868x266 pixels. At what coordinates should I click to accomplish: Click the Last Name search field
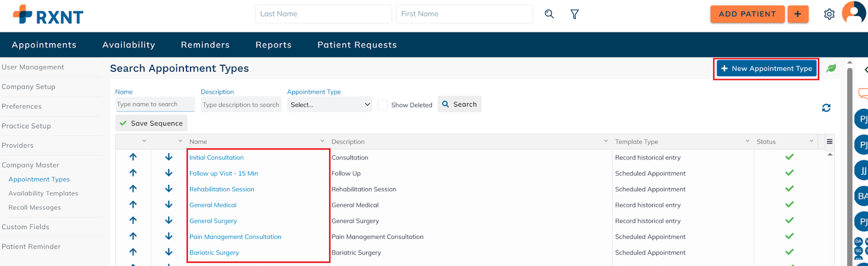click(323, 14)
